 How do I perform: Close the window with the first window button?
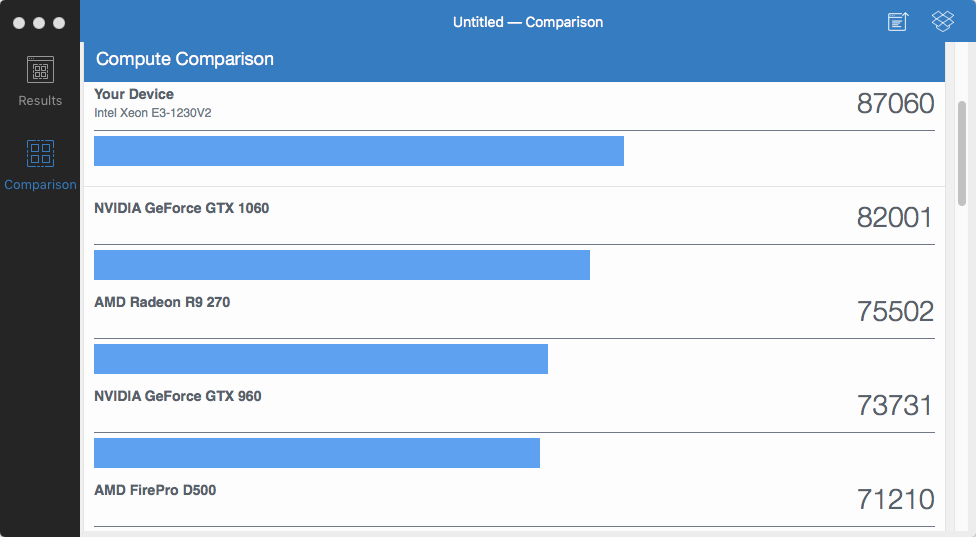(x=20, y=22)
